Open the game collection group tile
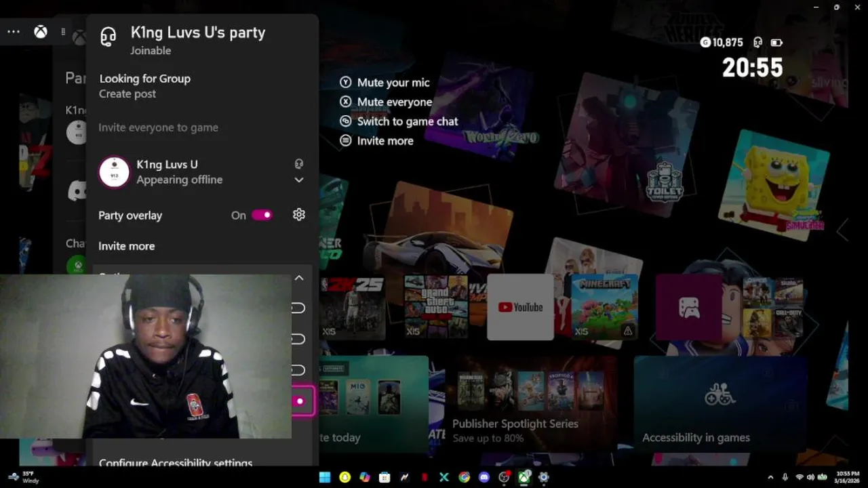The height and width of the screenshot is (488, 868). [773, 307]
